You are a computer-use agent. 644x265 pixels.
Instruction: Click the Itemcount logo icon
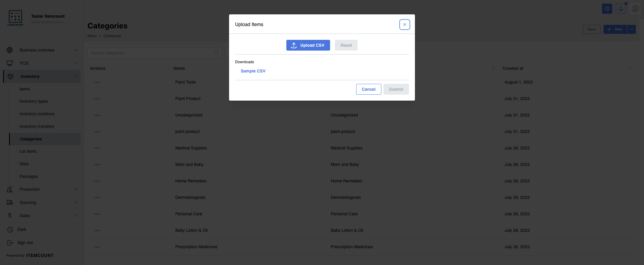point(16,18)
